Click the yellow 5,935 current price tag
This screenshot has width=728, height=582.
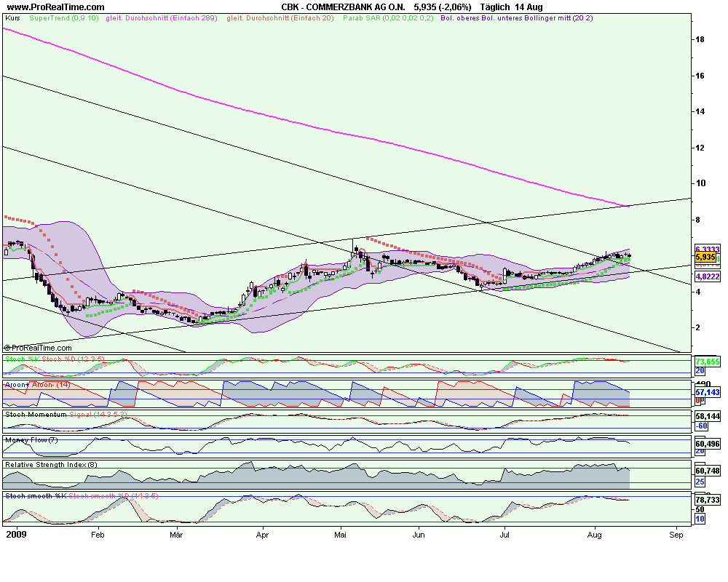point(705,257)
